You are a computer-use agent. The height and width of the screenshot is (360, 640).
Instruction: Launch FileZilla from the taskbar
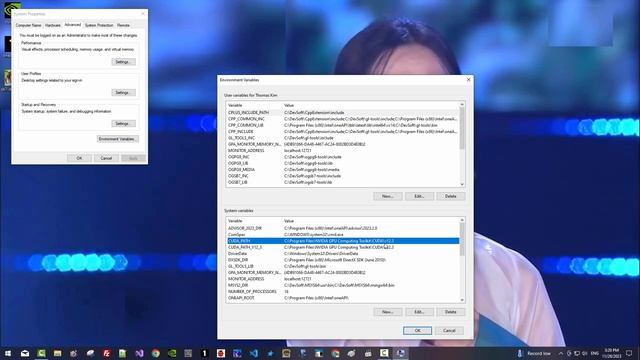click(x=107, y=353)
